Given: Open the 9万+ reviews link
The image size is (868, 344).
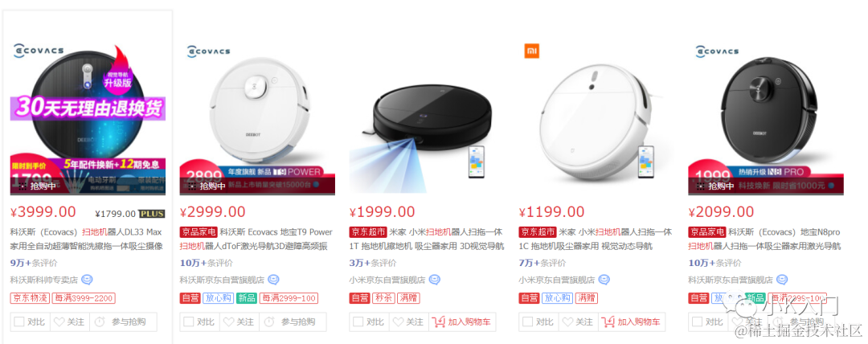Looking at the screenshot, I should click(34, 263).
